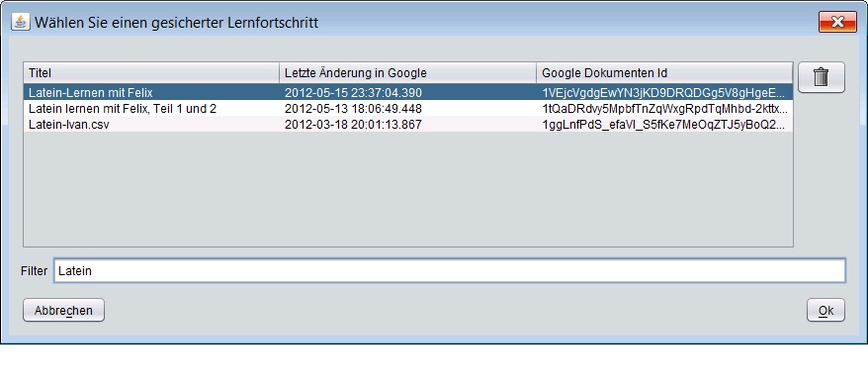Click the trash can delete icon
Viewport: 868px width, 391px height.
pos(821,77)
